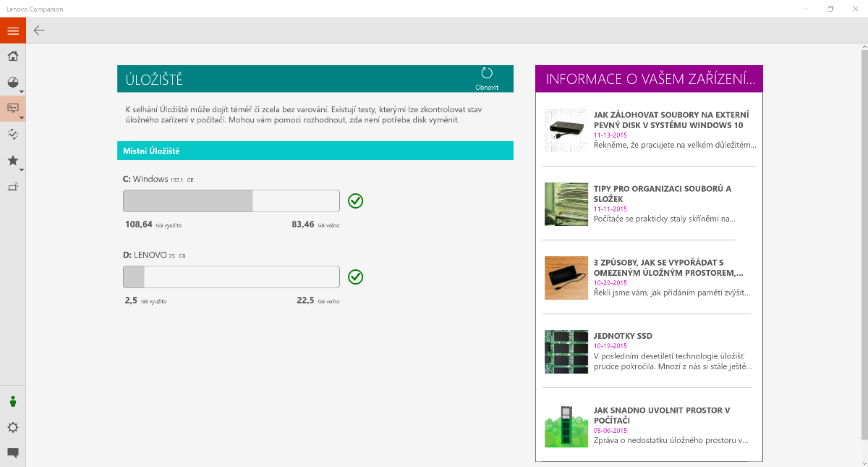Open the Home page icon in the sidebar
The width and height of the screenshot is (868, 467).
pos(12,56)
